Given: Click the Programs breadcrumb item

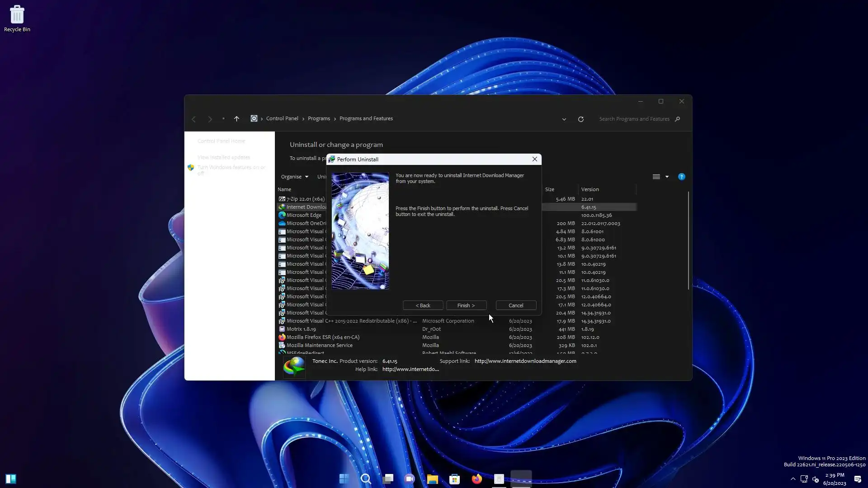Looking at the screenshot, I should tap(319, 118).
